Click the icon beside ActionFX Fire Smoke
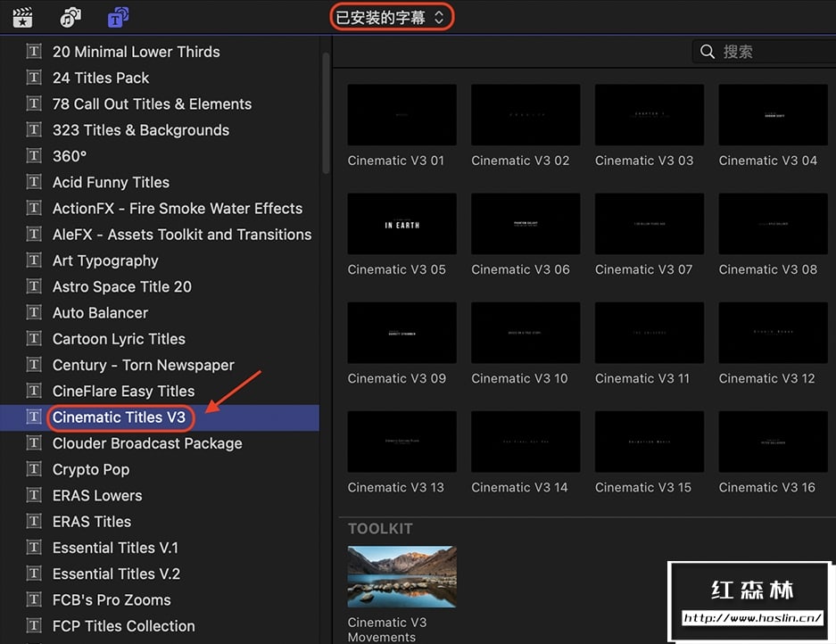The height and width of the screenshot is (644, 836). coord(34,208)
